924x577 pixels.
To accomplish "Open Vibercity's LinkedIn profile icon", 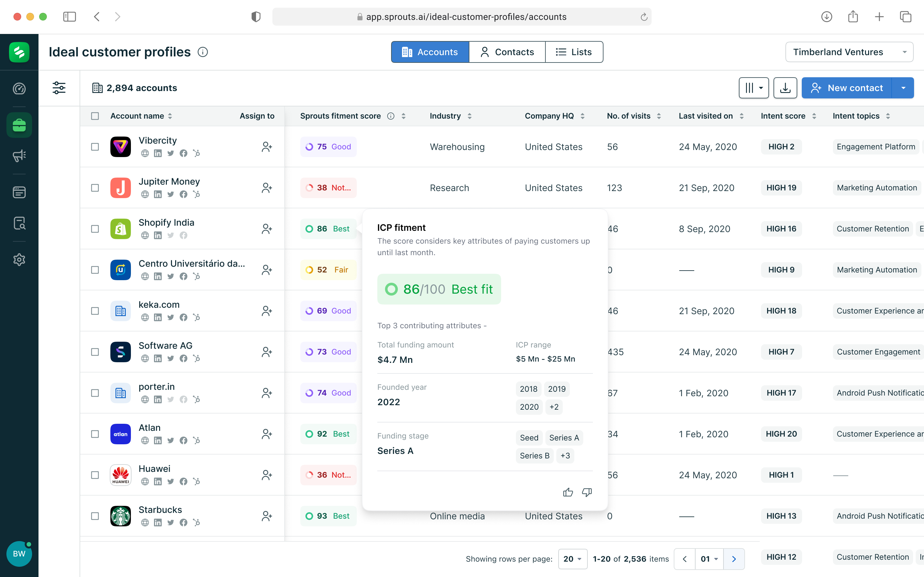I will tap(158, 154).
